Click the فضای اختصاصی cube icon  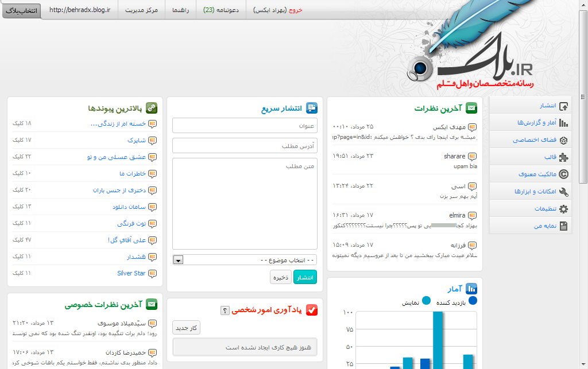(564, 140)
